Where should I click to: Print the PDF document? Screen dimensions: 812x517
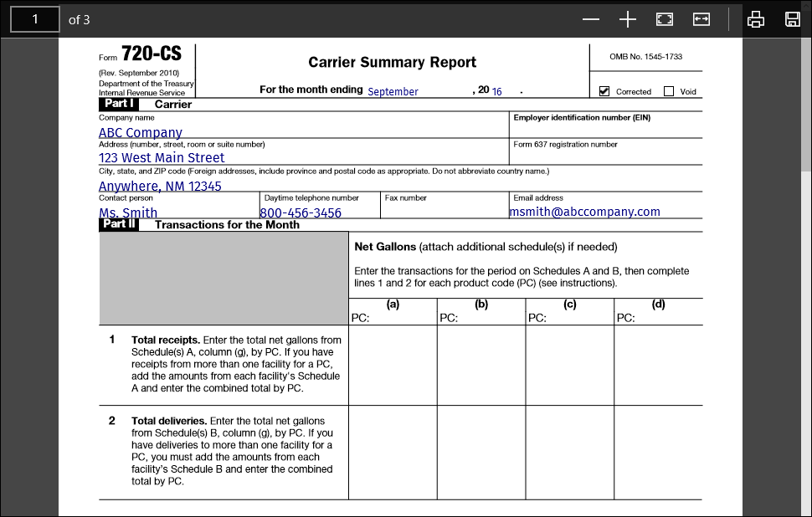click(756, 20)
